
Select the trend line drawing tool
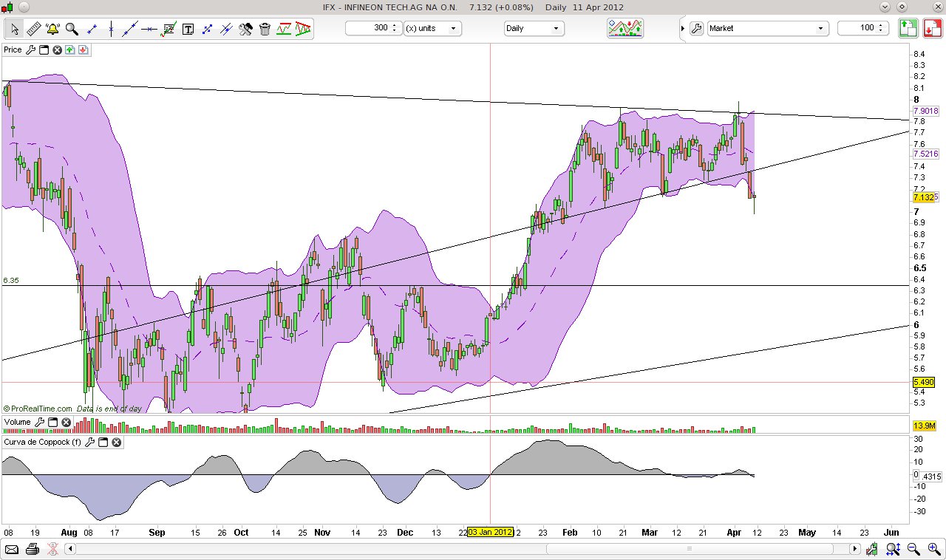(x=129, y=28)
